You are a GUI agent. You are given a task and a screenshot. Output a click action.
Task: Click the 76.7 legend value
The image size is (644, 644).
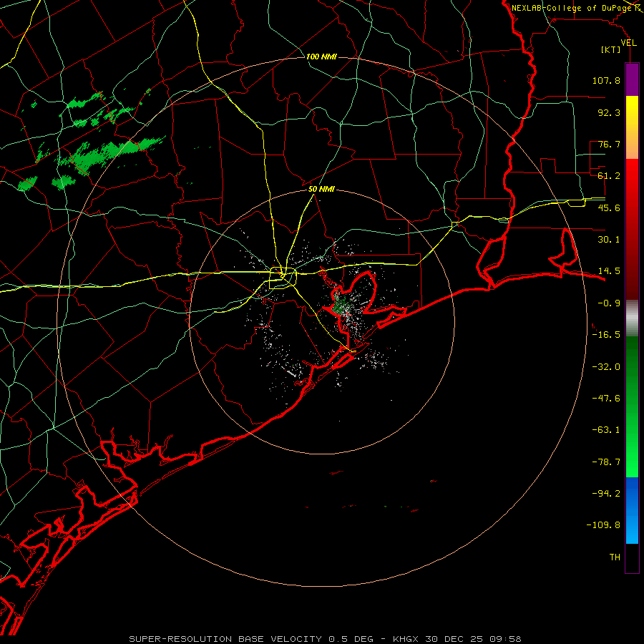click(x=609, y=144)
